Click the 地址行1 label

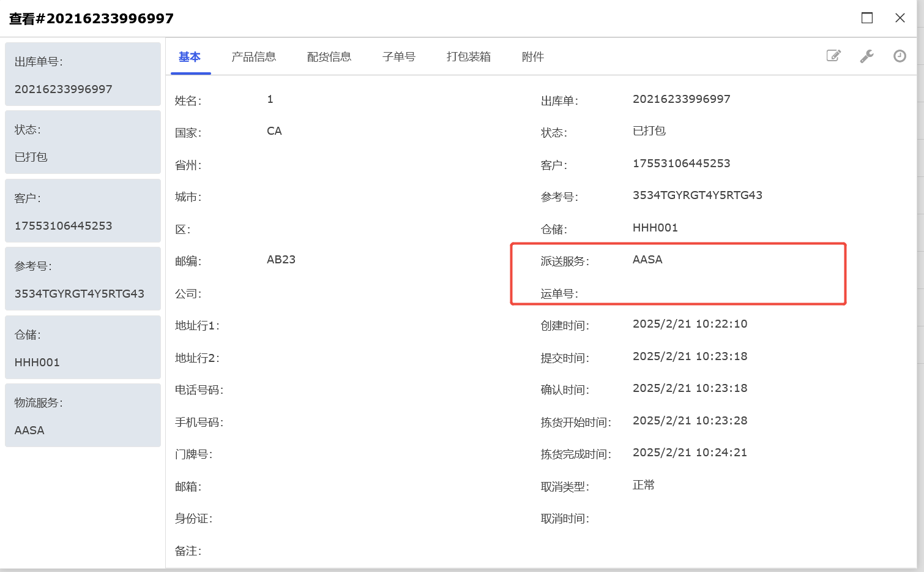pyautogui.click(x=197, y=326)
